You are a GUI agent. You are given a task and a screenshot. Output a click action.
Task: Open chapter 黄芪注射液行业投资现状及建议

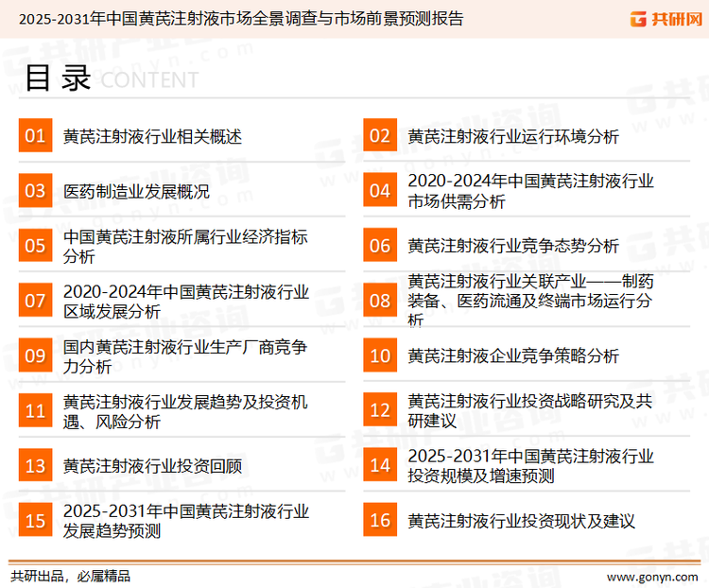tap(521, 521)
